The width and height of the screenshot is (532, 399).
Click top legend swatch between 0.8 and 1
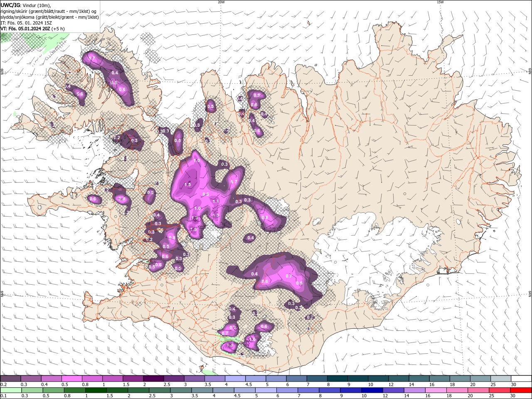pyautogui.click(x=92, y=379)
